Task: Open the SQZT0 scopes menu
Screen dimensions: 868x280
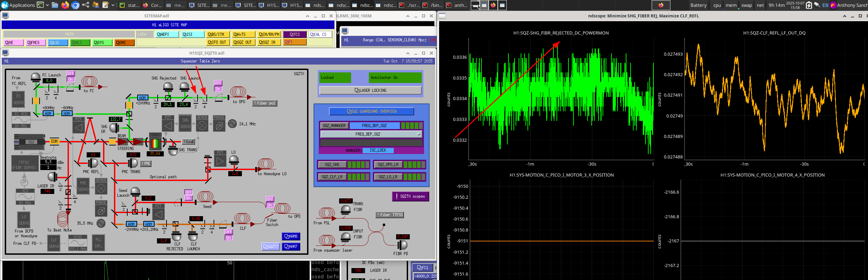Action: (x=410, y=196)
